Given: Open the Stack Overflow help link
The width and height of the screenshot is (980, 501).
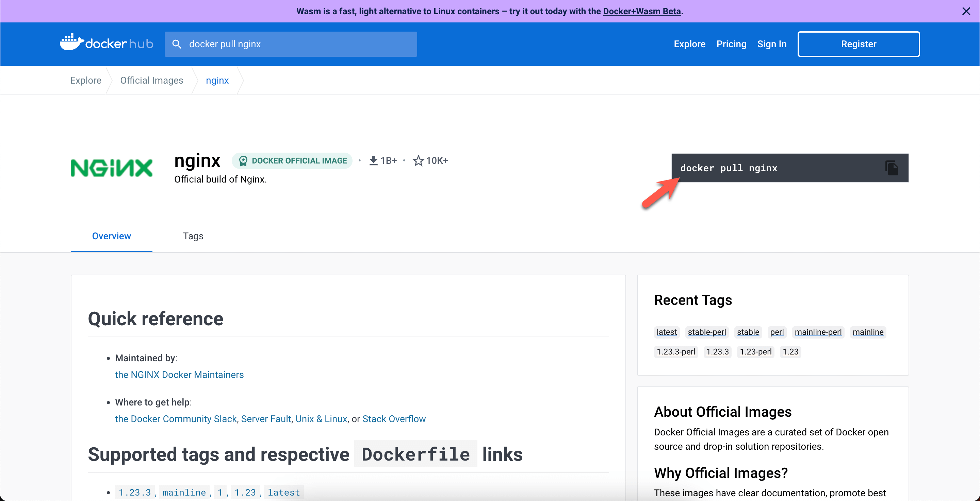Looking at the screenshot, I should tap(394, 419).
